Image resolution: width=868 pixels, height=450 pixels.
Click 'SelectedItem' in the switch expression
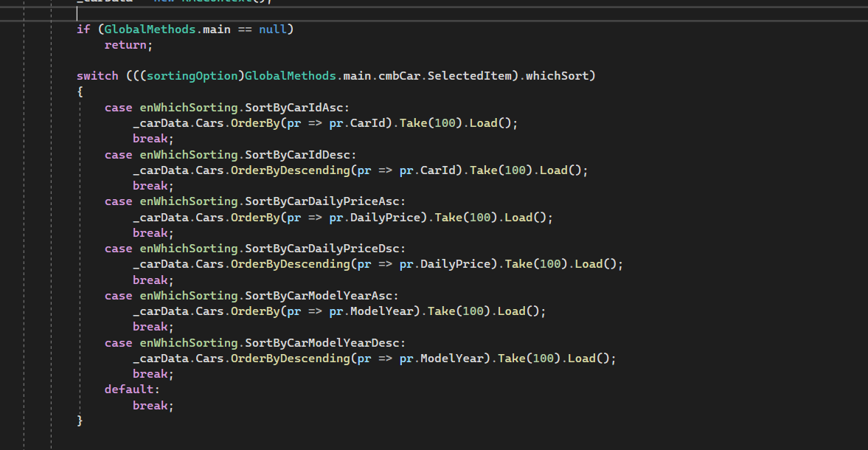469,76
